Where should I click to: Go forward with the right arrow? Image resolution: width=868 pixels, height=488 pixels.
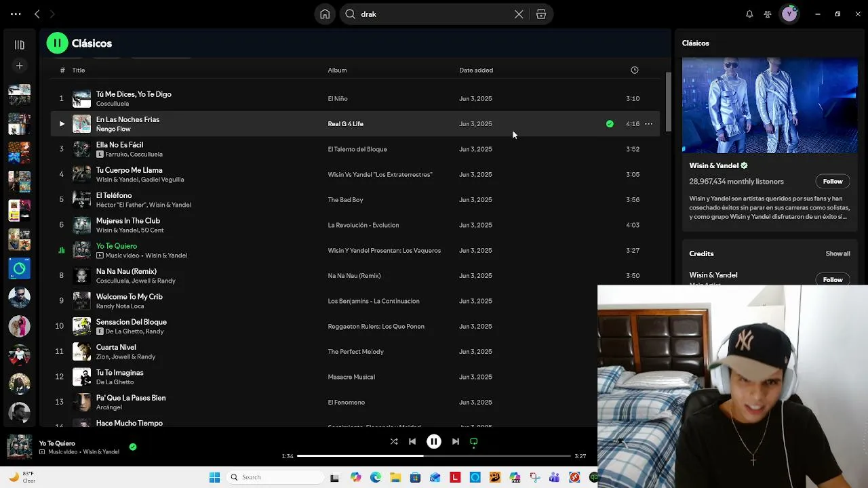tap(52, 14)
